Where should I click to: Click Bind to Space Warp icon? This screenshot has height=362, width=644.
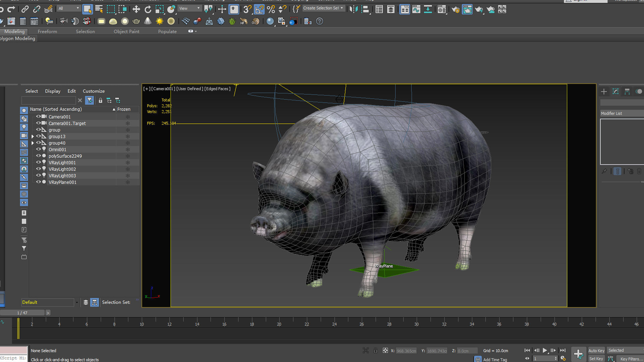pos(48,9)
